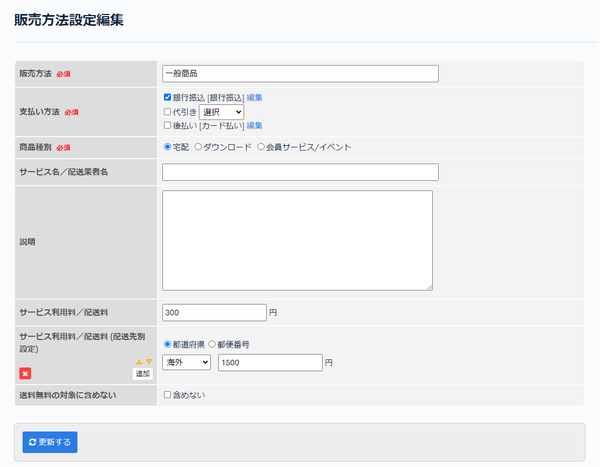Image resolution: width=600 pixels, height=467 pixels.
Task: Open 編集 link next to 後払い
Action: coord(254,126)
